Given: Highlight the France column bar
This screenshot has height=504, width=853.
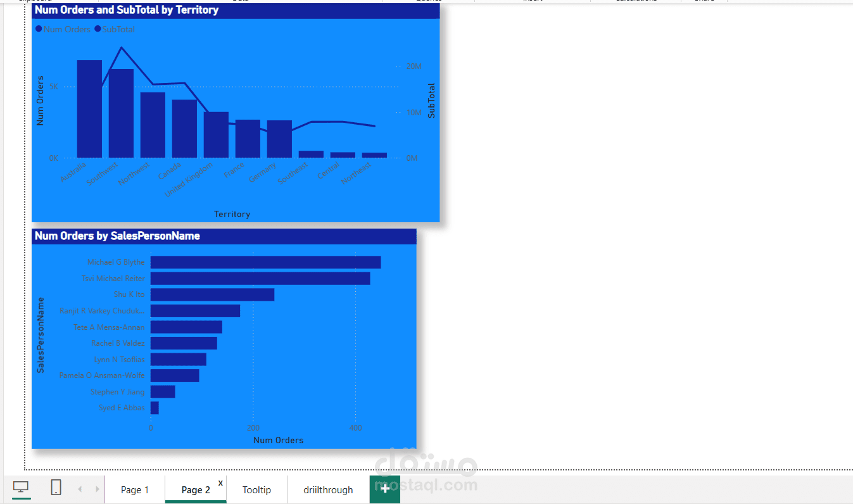Looking at the screenshot, I should point(248,139).
